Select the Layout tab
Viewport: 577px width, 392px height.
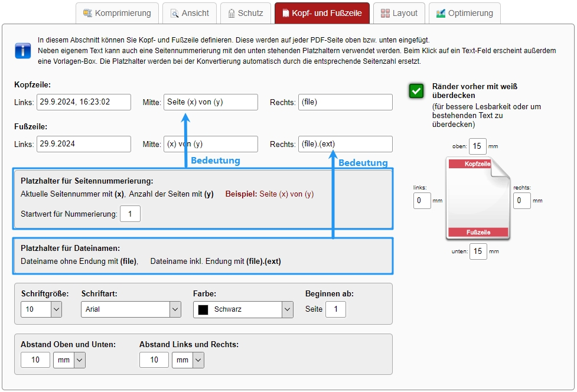coord(399,13)
